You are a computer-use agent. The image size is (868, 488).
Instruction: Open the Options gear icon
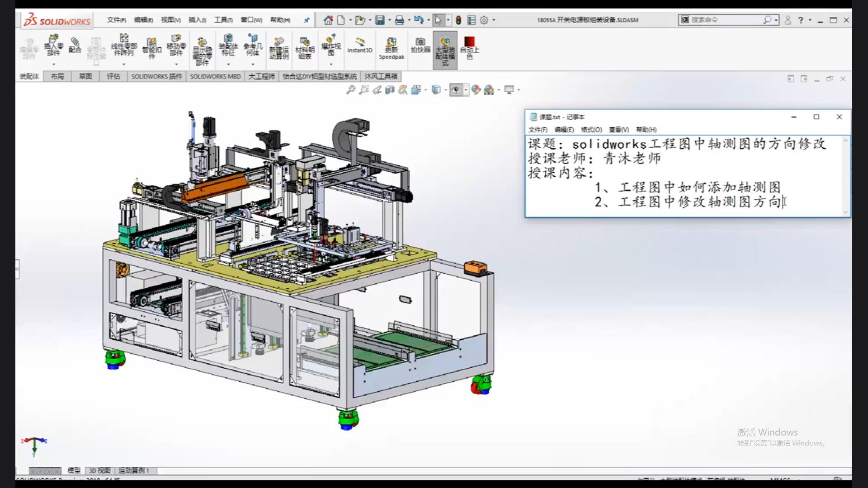(484, 20)
